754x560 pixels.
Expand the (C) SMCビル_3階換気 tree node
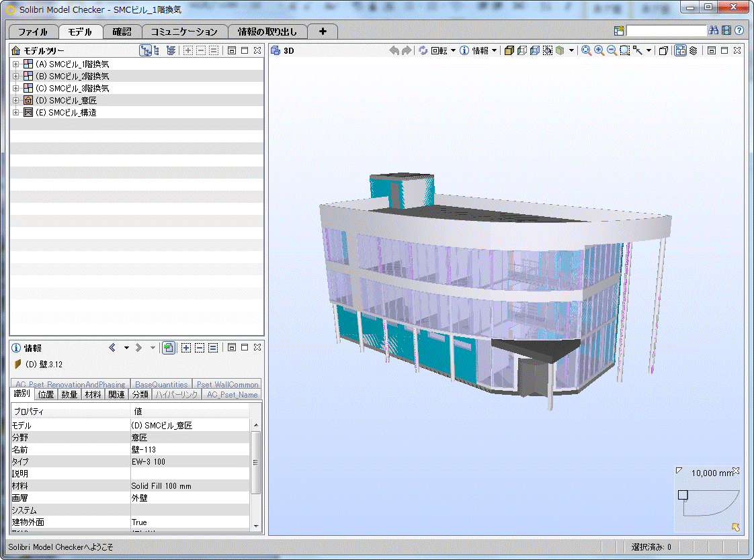click(16, 88)
